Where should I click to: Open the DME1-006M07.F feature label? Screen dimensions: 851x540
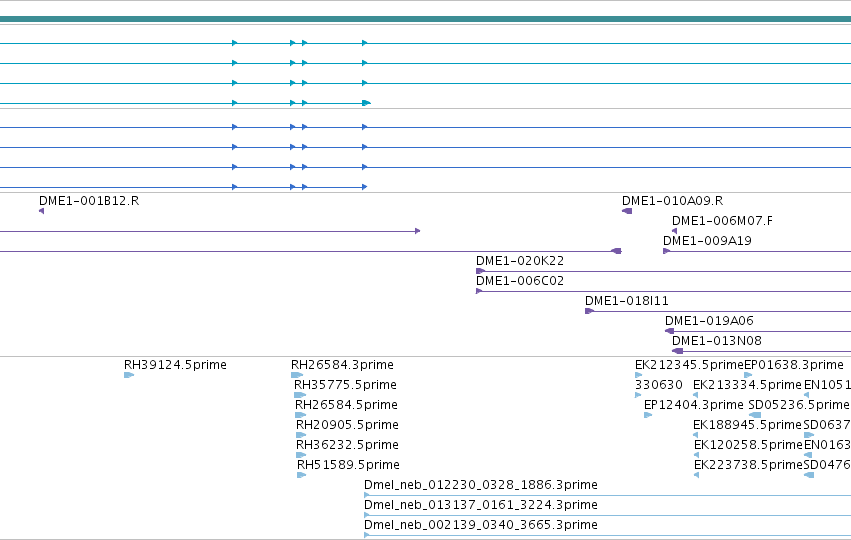[x=722, y=221]
